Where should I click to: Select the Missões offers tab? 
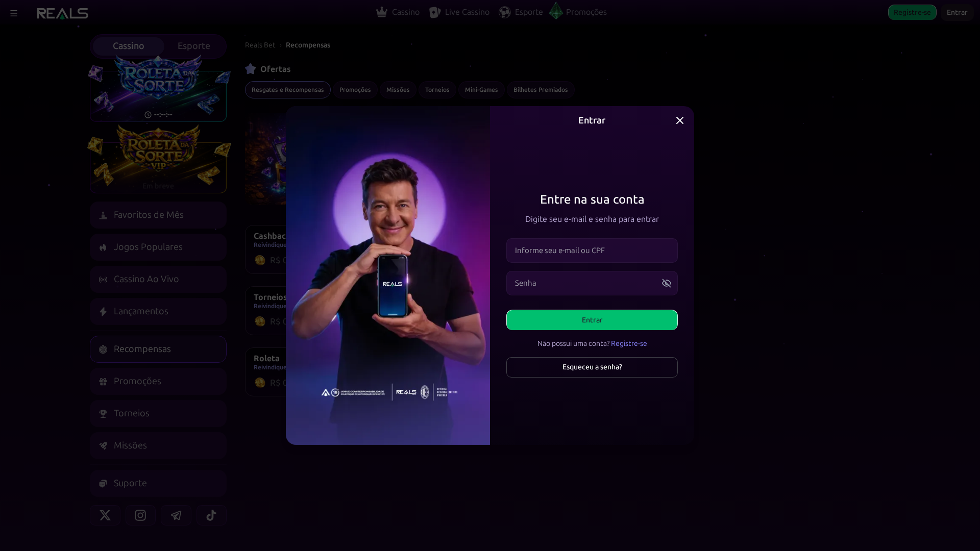398,90
